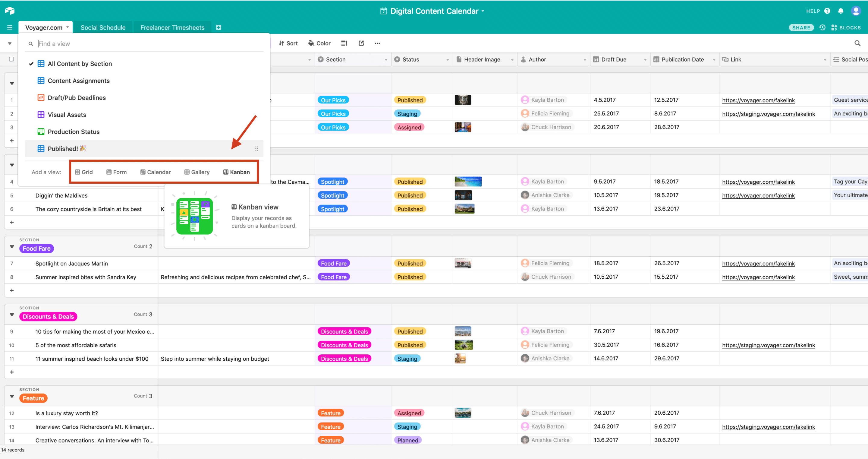Open staging link for Felicia Fleming row 2

click(x=769, y=114)
